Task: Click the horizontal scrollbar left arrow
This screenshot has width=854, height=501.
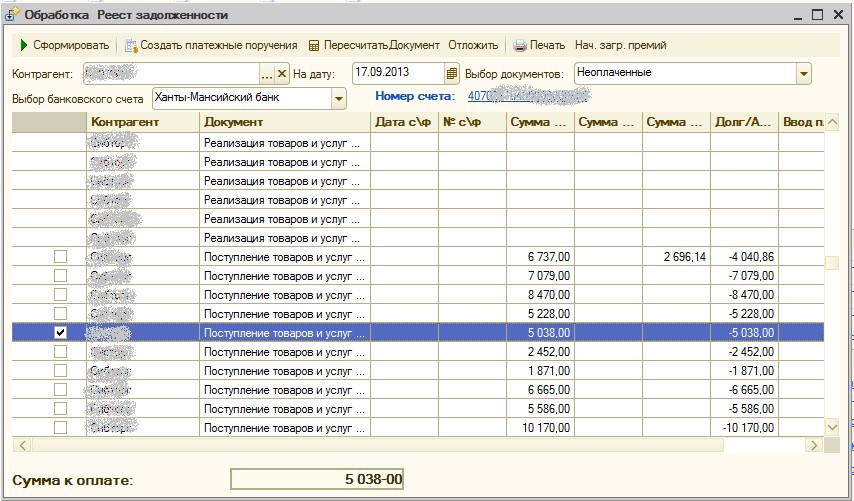Action: pos(22,445)
